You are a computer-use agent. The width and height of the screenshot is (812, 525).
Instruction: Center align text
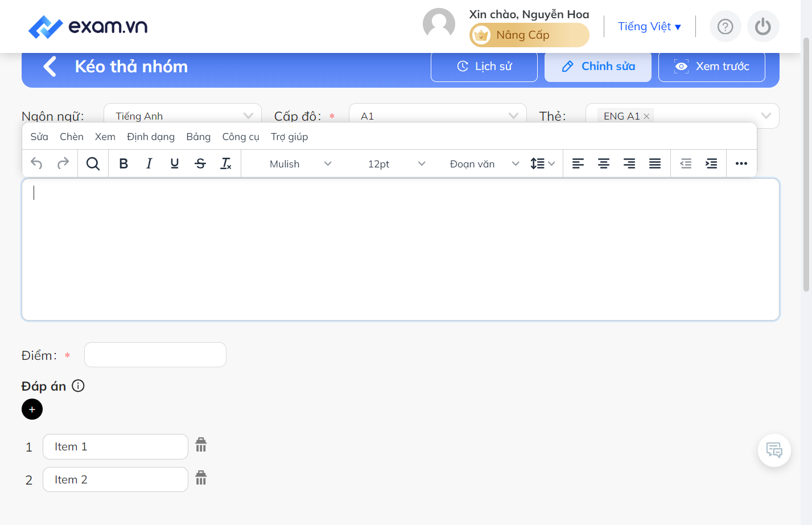point(604,163)
